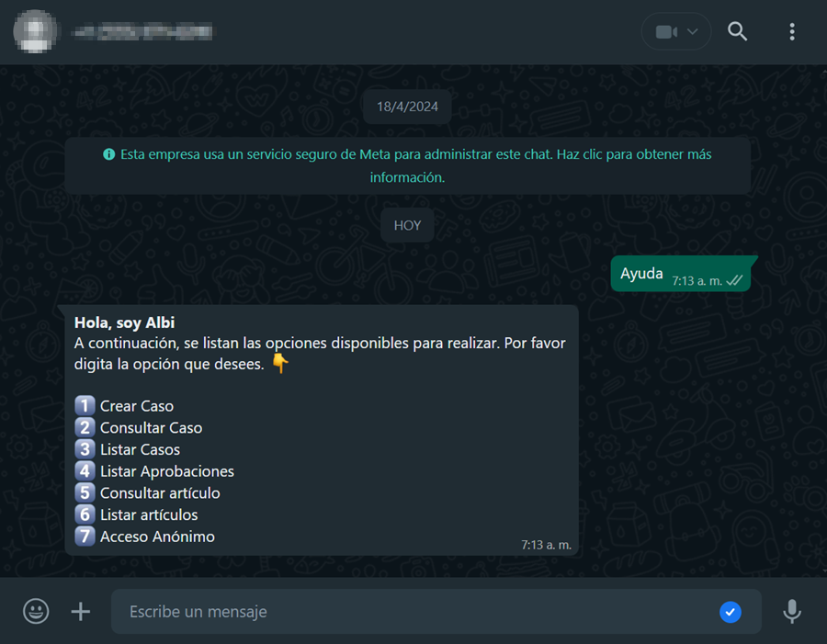827x644 pixels.
Task: Click the microphone voice message icon
Action: (792, 611)
